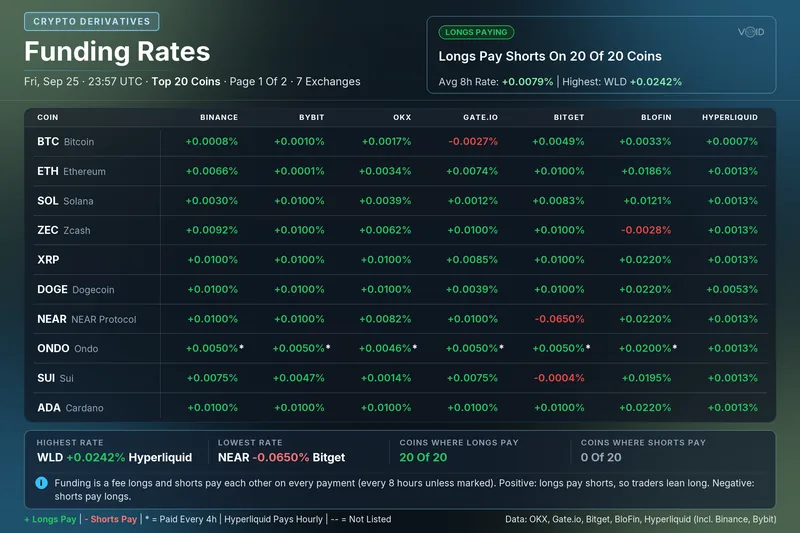Click 'Fri, Sep 25 · 23:57 UTC' timestamp
800x533 pixels.
pyautogui.click(x=83, y=82)
